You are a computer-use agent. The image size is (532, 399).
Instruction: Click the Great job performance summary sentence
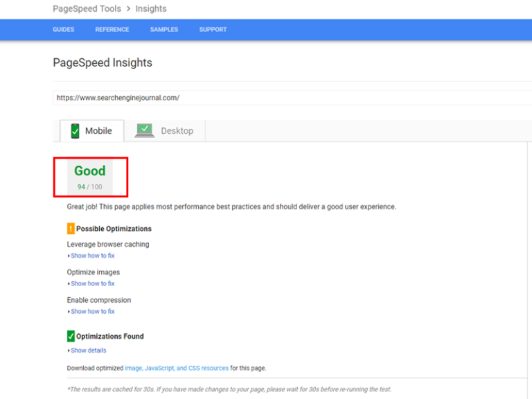[231, 206]
